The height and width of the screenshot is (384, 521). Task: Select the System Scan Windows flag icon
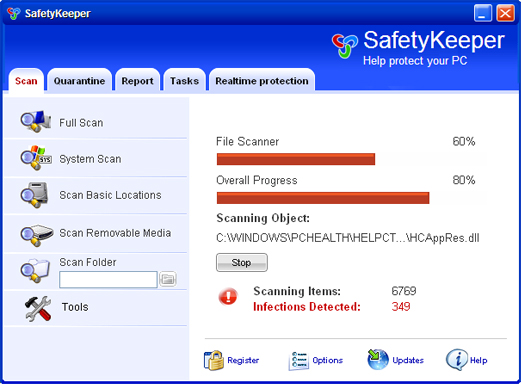tap(36, 158)
